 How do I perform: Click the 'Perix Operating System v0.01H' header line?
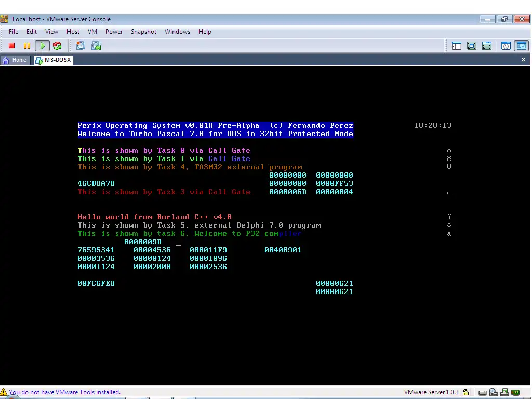216,126
